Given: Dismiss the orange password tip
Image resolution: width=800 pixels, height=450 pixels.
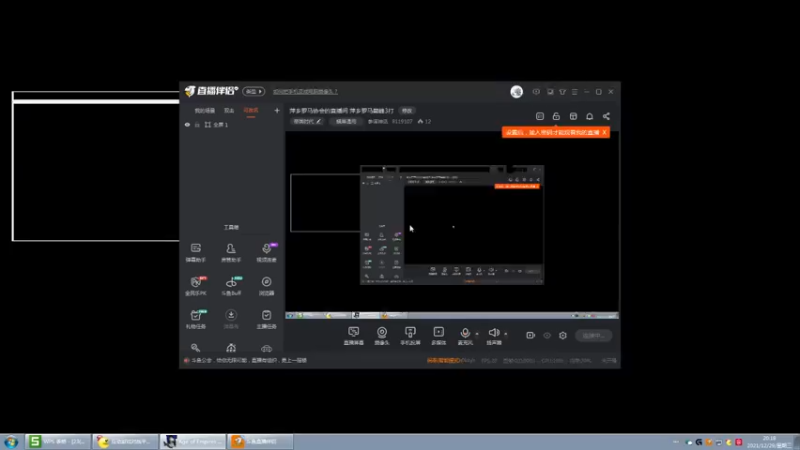Looking at the screenshot, I should coord(605,132).
